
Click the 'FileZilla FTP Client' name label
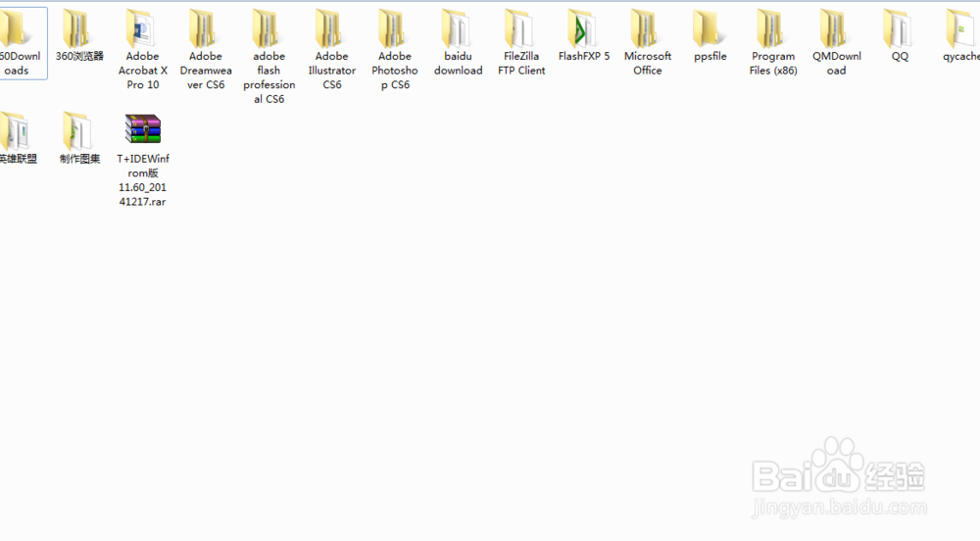[x=521, y=63]
